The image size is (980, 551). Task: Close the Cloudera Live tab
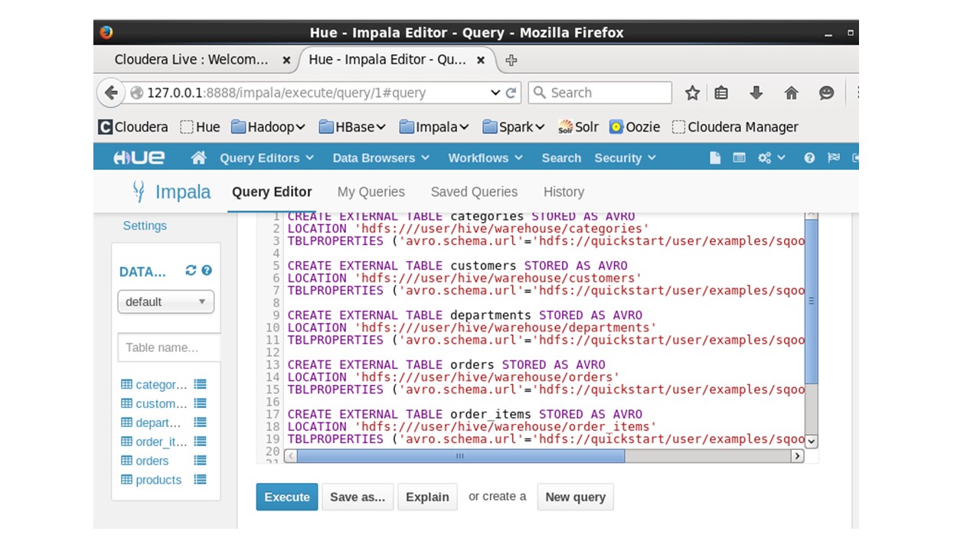[286, 60]
